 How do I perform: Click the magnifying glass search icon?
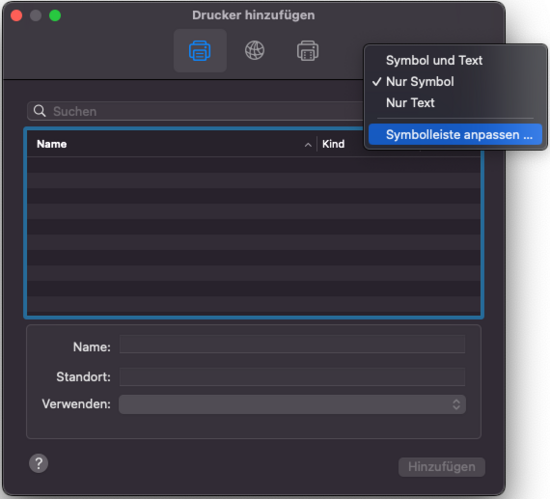click(x=40, y=111)
